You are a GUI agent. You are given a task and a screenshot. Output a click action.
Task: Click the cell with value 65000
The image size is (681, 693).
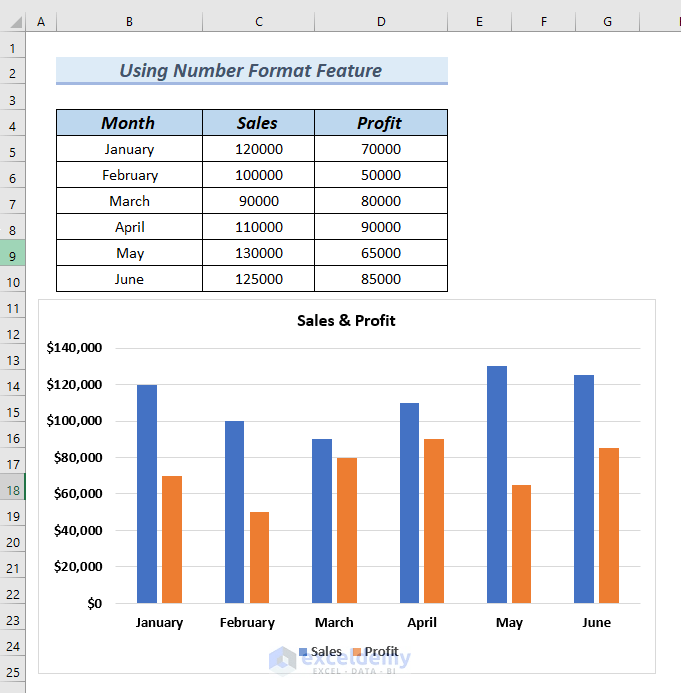click(x=381, y=253)
